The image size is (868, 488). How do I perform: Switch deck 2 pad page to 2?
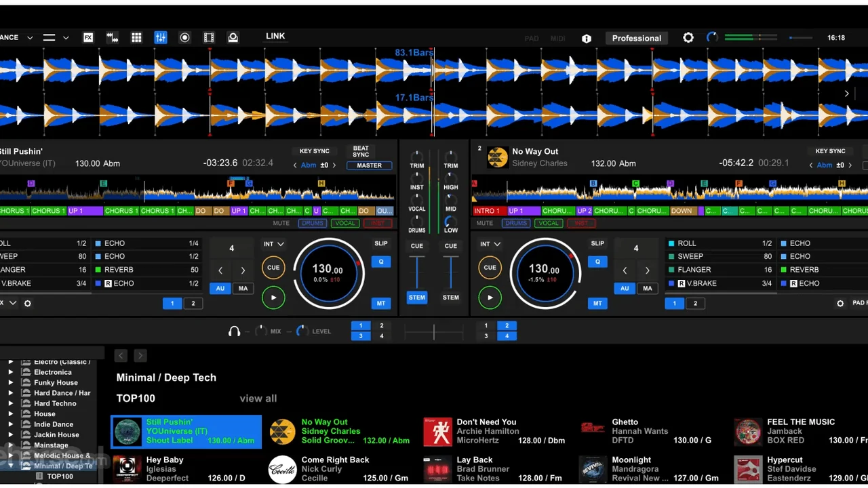pos(695,304)
